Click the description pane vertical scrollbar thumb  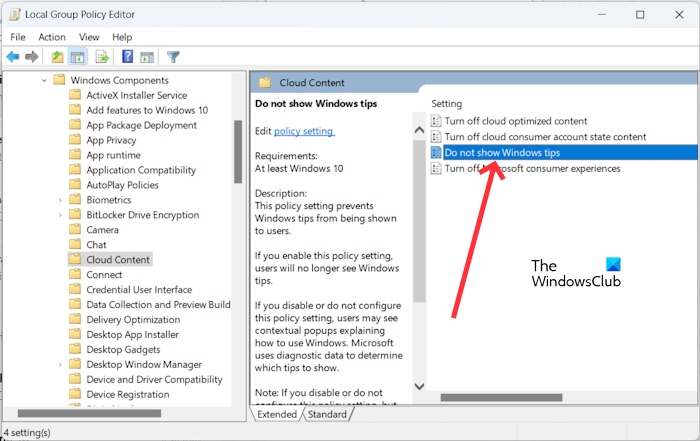click(419, 221)
